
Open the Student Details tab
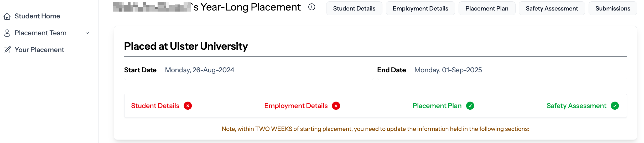354,8
